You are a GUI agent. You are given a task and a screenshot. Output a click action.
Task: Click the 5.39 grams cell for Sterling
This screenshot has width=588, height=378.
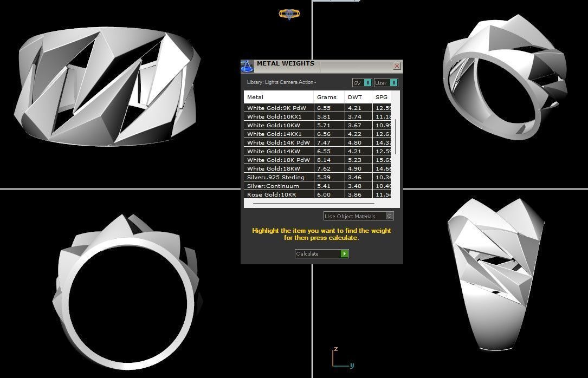329,177
